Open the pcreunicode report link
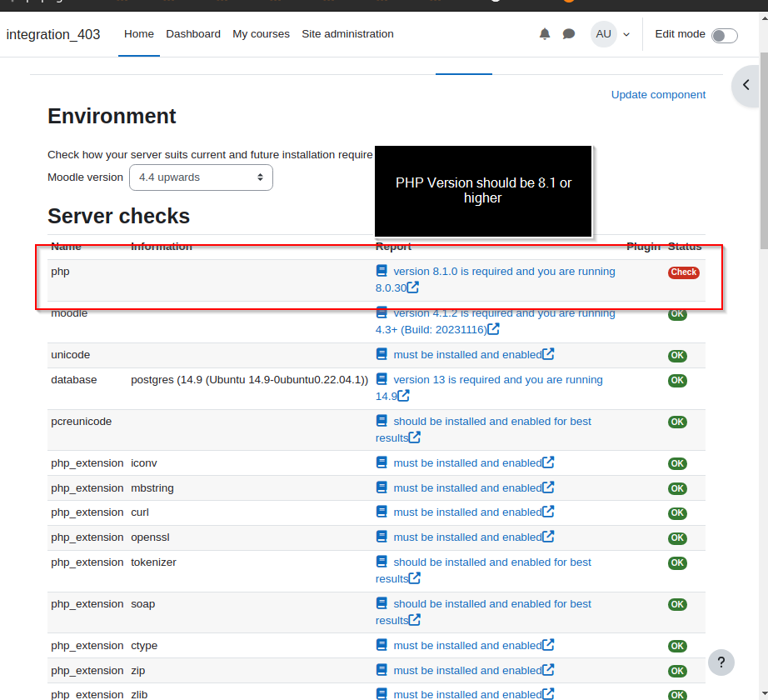 coord(492,422)
